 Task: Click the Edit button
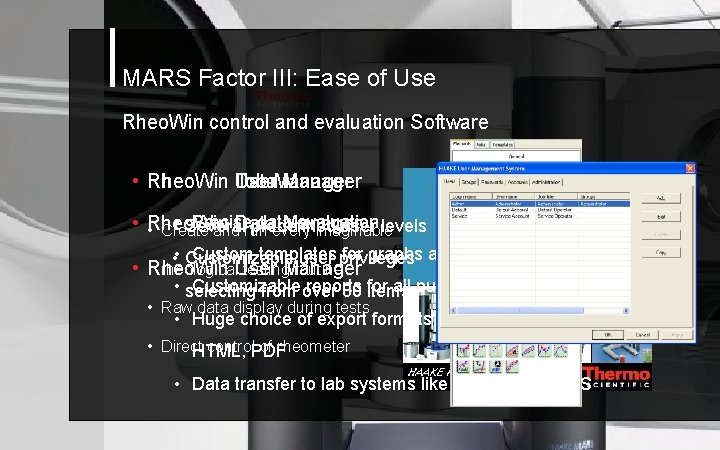point(661,217)
